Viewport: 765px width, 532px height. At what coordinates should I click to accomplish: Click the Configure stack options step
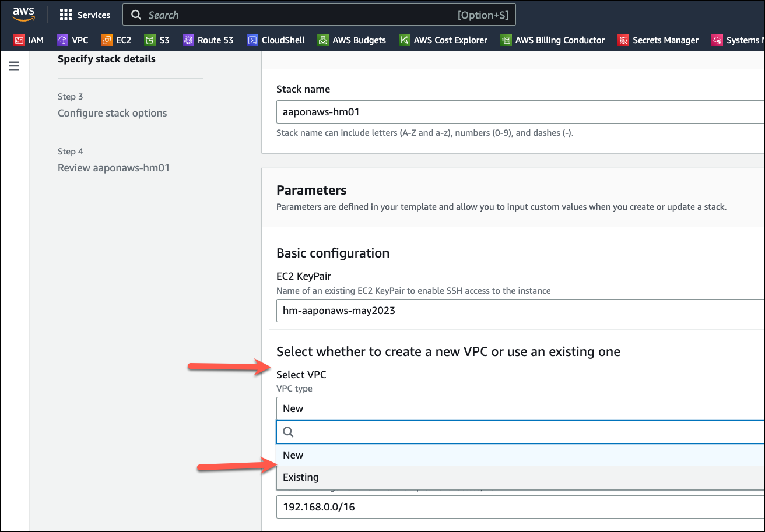[x=113, y=113]
